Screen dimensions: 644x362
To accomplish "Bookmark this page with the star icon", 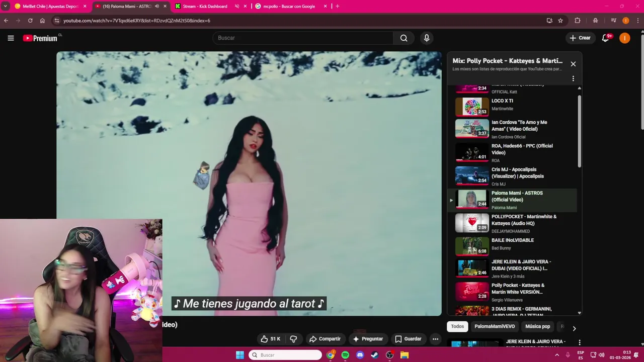I will [560, 21].
